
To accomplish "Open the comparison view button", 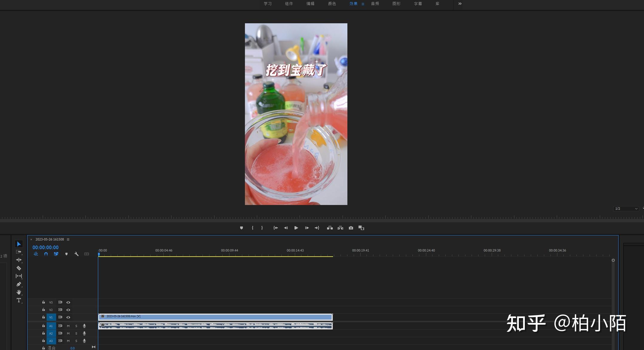I will pos(361,228).
